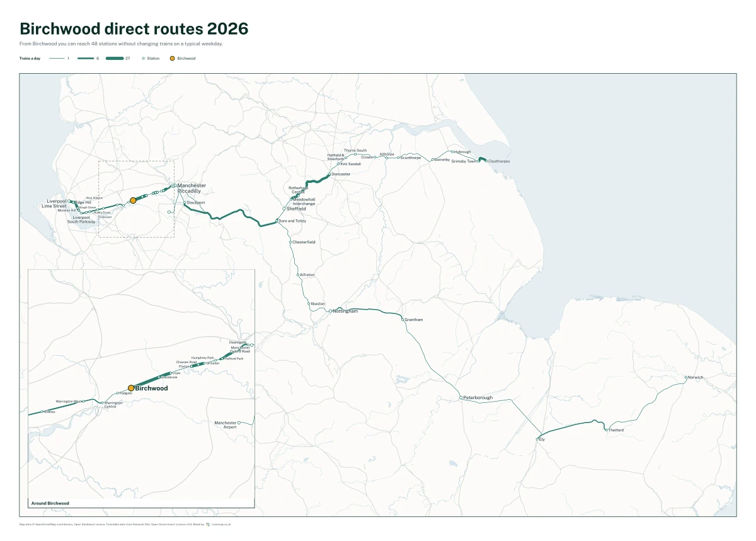Click the Ely station circle

pos(538,439)
